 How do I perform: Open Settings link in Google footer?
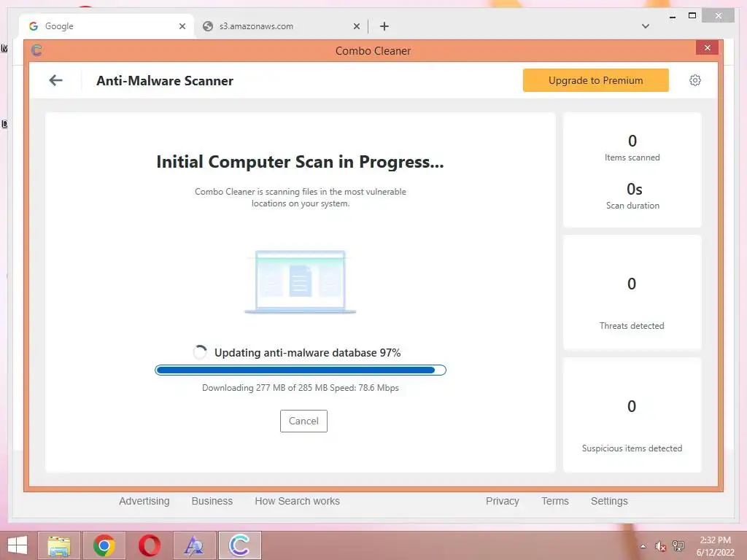point(609,501)
